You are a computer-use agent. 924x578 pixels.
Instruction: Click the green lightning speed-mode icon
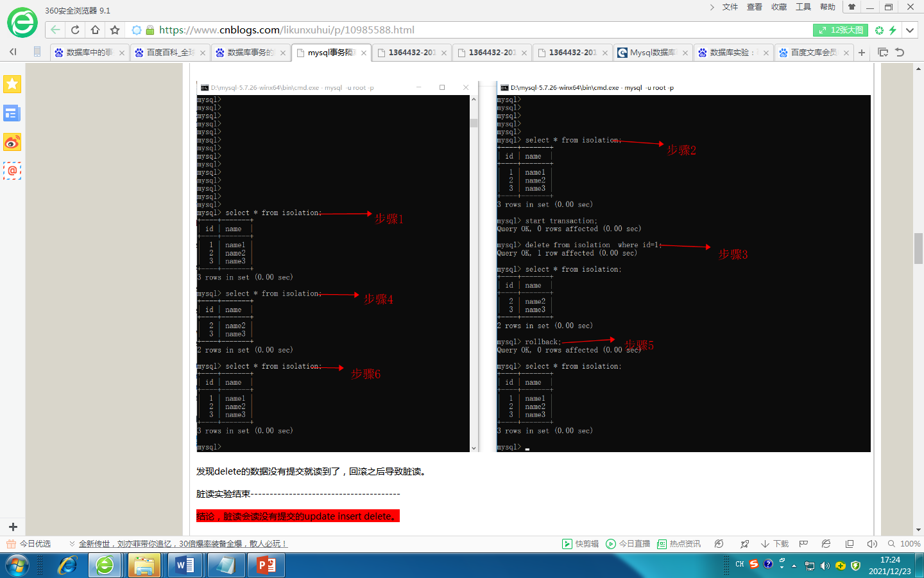893,30
